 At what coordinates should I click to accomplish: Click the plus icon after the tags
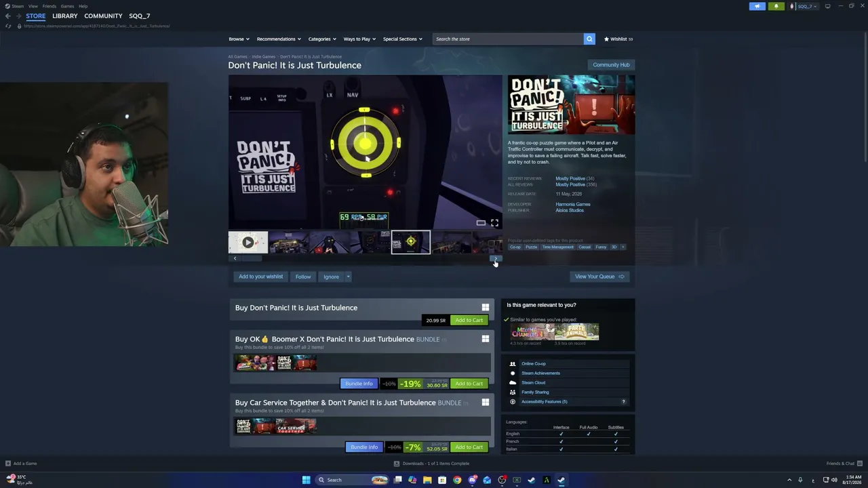[x=623, y=247]
